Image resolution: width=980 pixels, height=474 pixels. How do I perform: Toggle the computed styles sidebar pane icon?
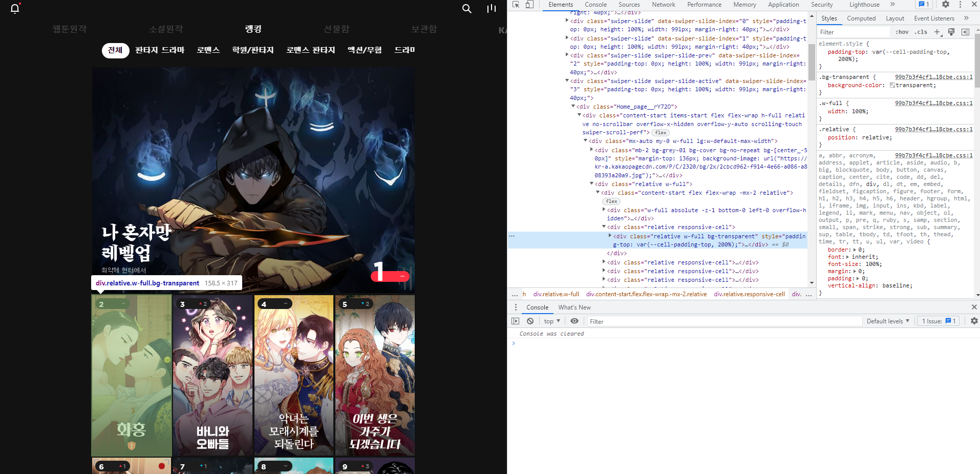tap(965, 32)
